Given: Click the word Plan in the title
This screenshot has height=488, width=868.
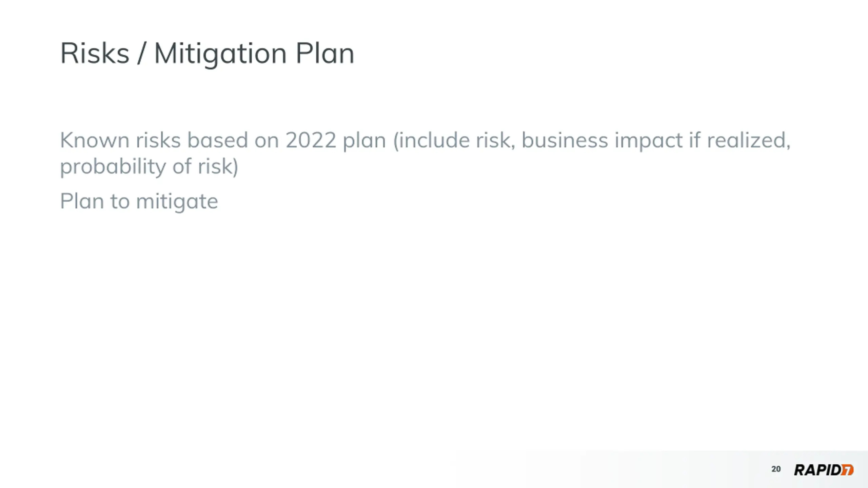Looking at the screenshot, I should coord(325,53).
